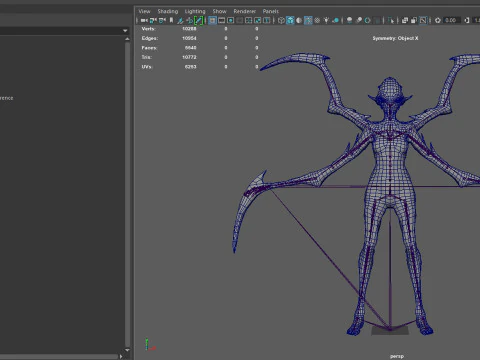Image resolution: width=480 pixels, height=360 pixels.
Task: Click the Shadows icon
Action: [336, 21]
